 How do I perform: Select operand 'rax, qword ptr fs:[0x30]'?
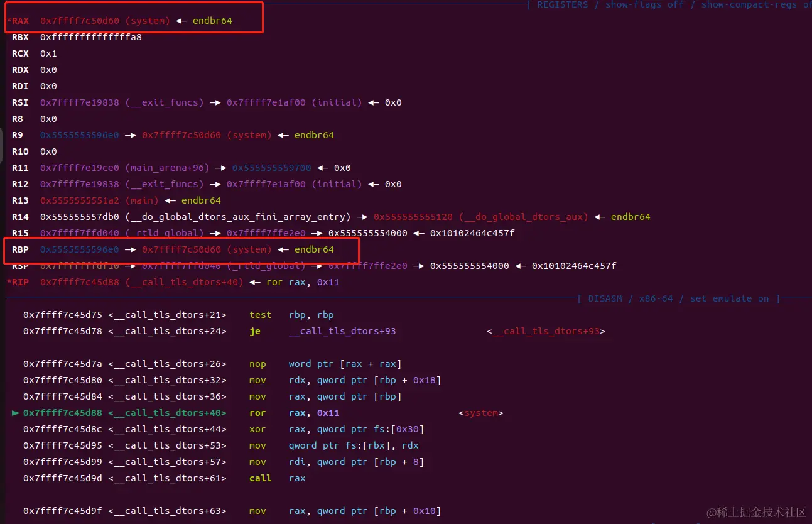coord(357,429)
